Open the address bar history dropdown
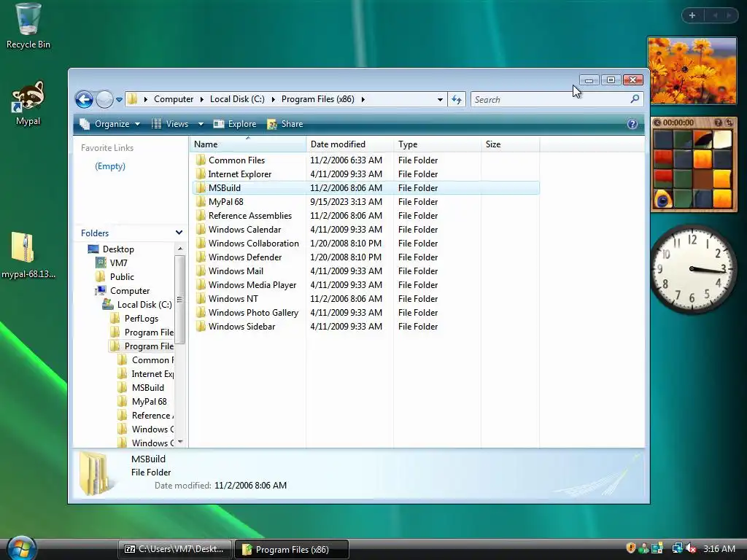 coord(440,99)
